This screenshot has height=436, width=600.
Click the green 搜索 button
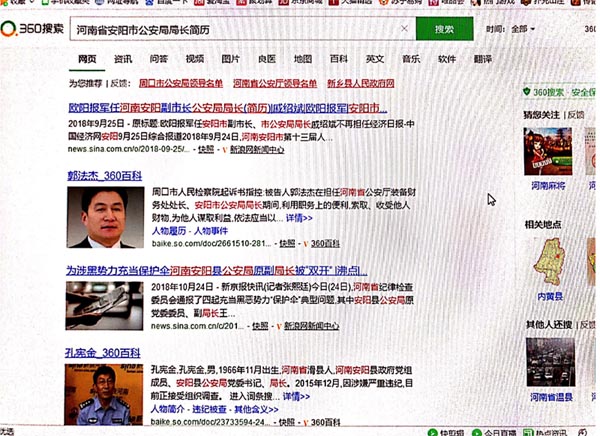444,30
